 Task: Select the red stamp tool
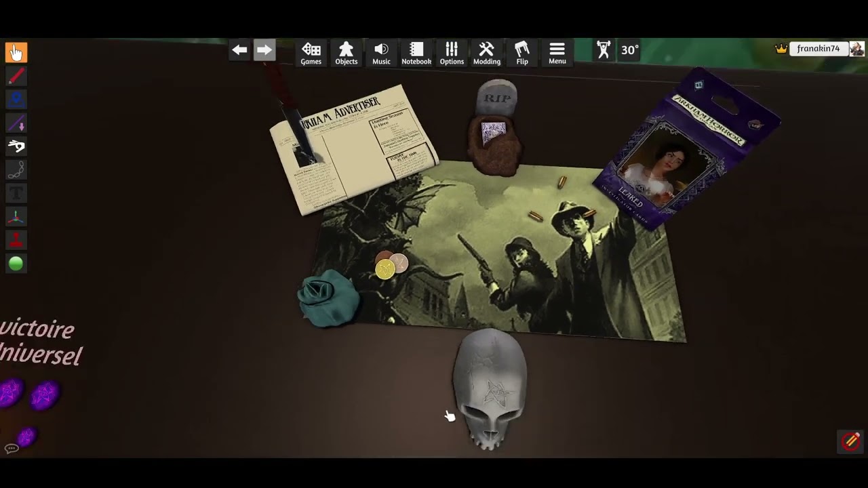tap(16, 241)
